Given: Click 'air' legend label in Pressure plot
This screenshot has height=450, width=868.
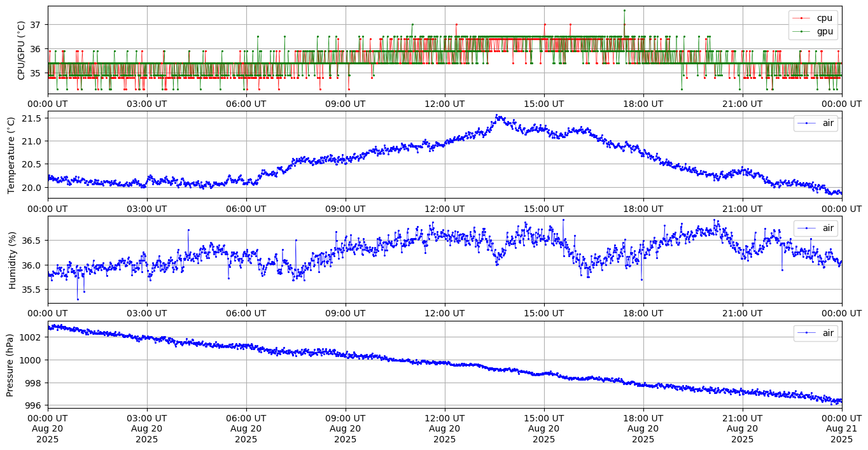Looking at the screenshot, I should (828, 333).
